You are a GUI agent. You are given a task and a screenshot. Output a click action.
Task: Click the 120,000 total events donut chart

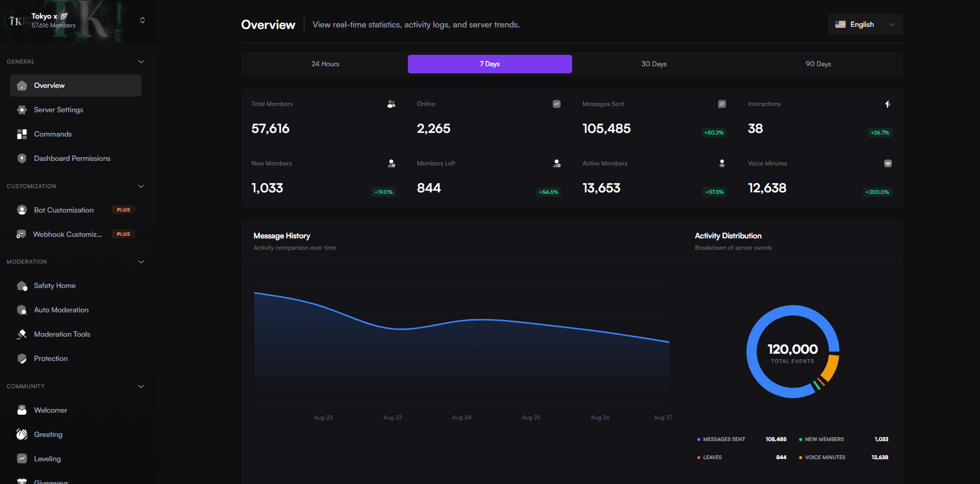coord(792,352)
